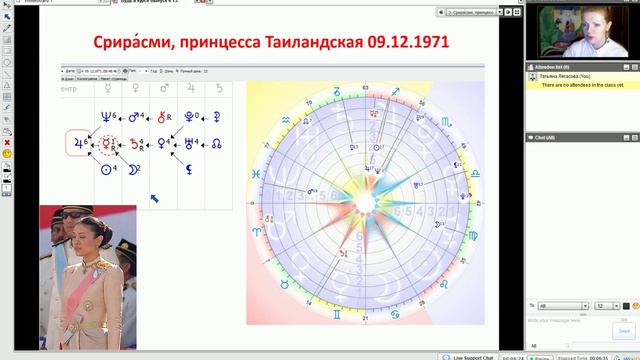The image size is (640, 360).
Task: Pop out the Attendee list panel
Action: click(635, 67)
